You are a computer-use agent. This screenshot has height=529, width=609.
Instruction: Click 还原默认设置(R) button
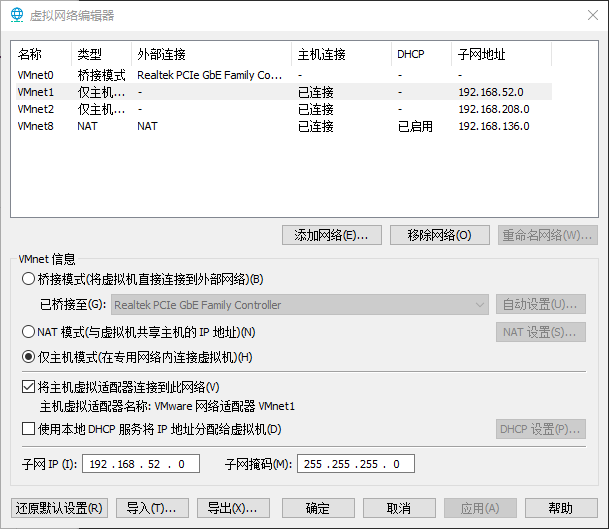[59, 508]
